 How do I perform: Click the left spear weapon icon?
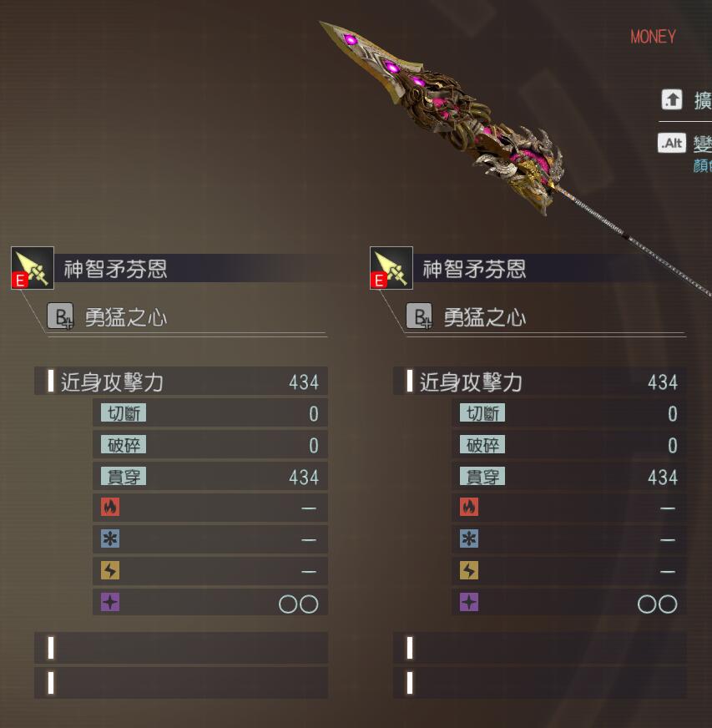tap(33, 268)
